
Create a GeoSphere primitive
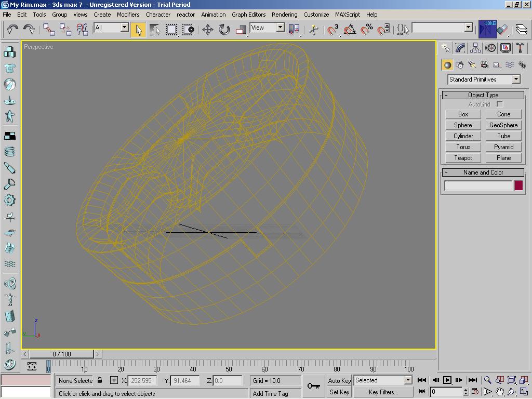(503, 125)
